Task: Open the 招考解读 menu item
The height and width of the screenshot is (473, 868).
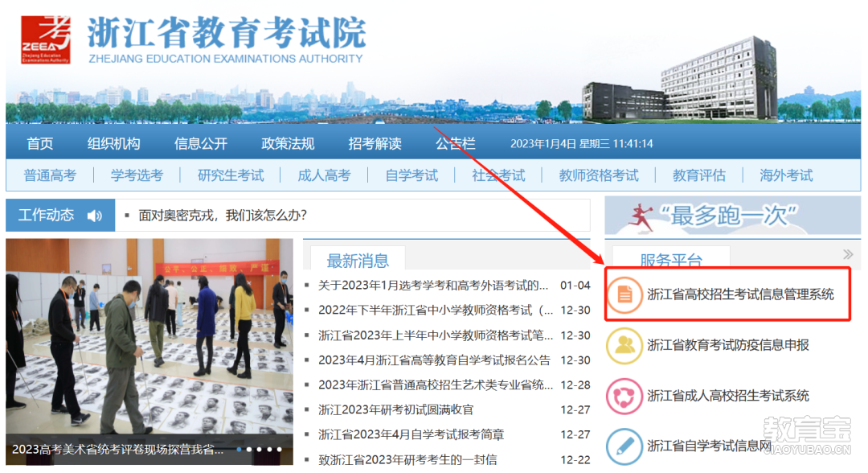Action: coord(375,143)
